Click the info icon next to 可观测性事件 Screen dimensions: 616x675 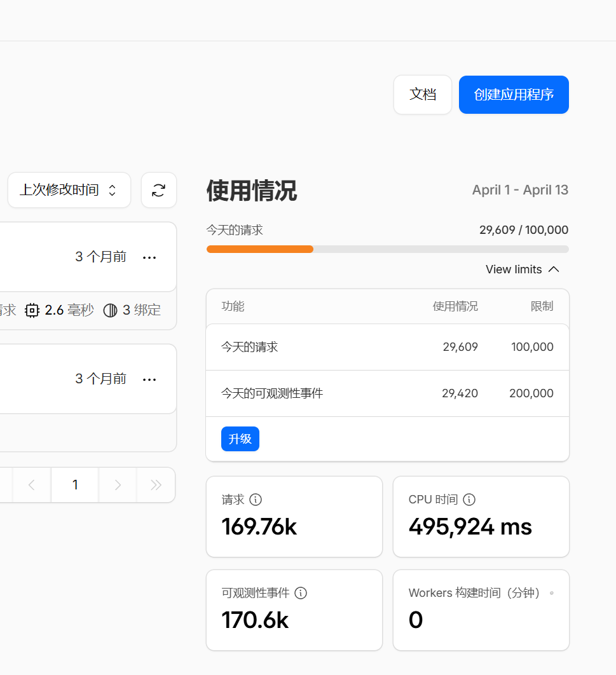click(301, 593)
